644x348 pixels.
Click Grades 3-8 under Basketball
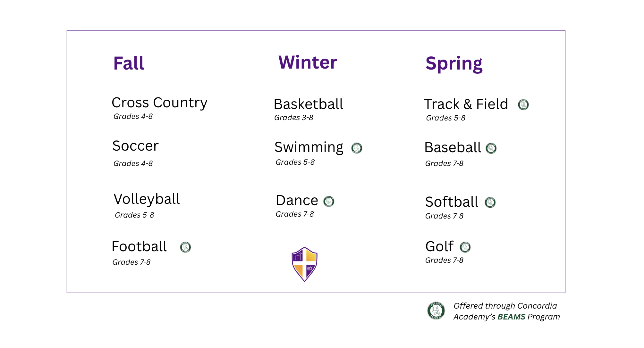pyautogui.click(x=294, y=118)
